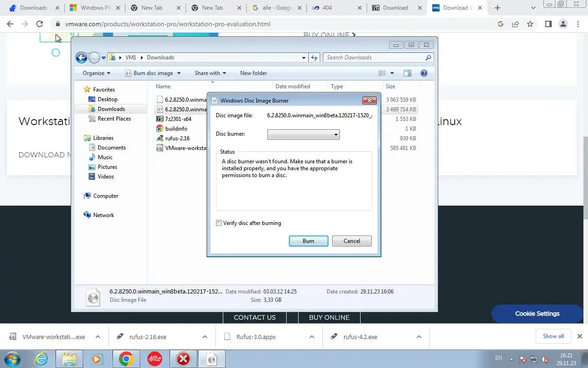This screenshot has height=368, width=588.
Task: Click New folder in Explorer toolbar
Action: pos(254,73)
